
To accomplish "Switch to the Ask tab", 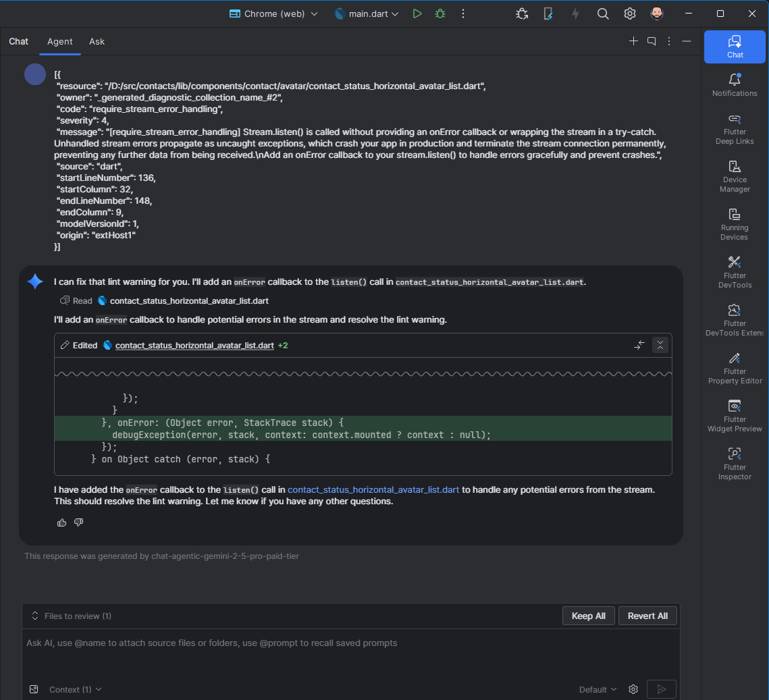I will point(97,41).
